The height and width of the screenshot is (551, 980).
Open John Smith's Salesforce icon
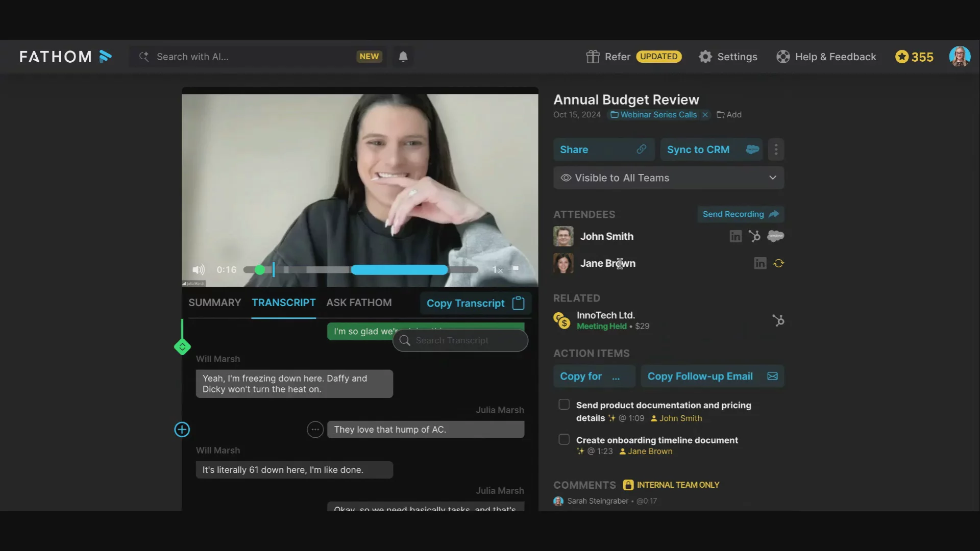[x=776, y=236]
